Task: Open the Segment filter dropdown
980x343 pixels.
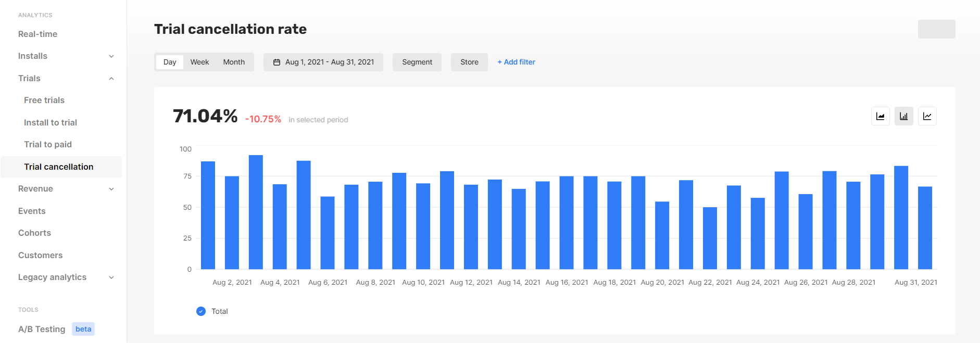Action: point(417,62)
